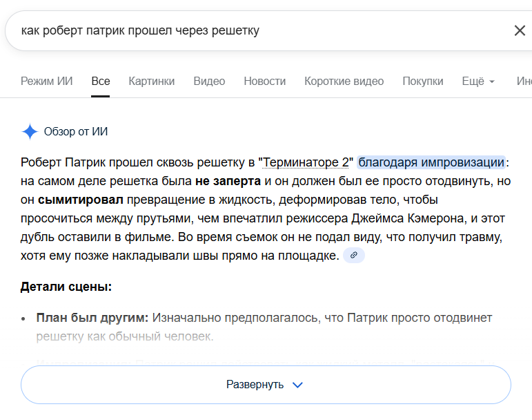This screenshot has height=420, width=532.
Task: Go to the Картинки tab
Action: click(x=151, y=82)
